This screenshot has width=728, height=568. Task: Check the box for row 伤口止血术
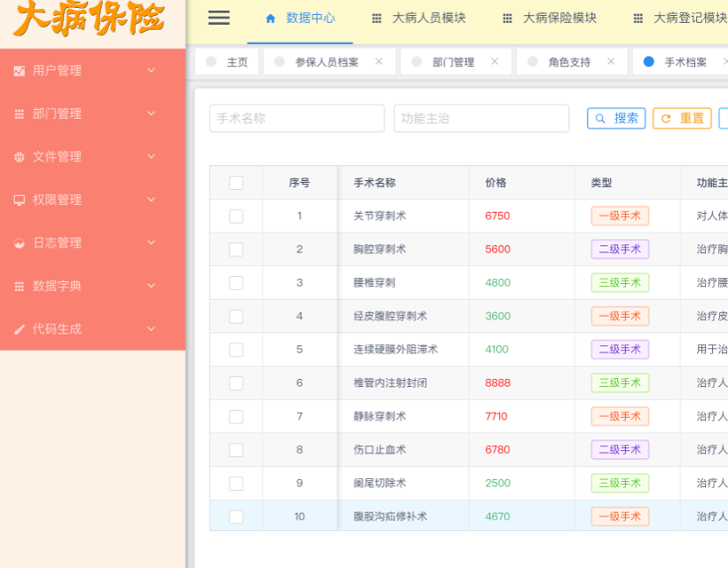click(x=236, y=450)
